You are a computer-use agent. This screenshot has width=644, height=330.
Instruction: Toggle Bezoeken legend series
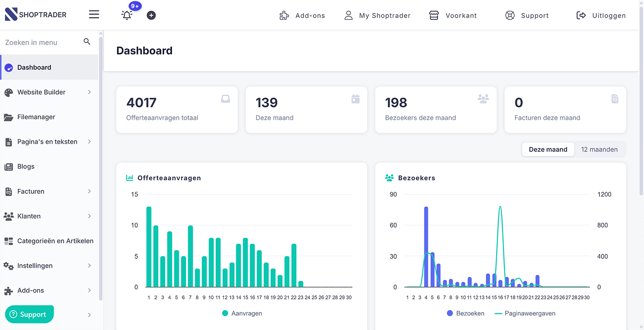[466, 313]
